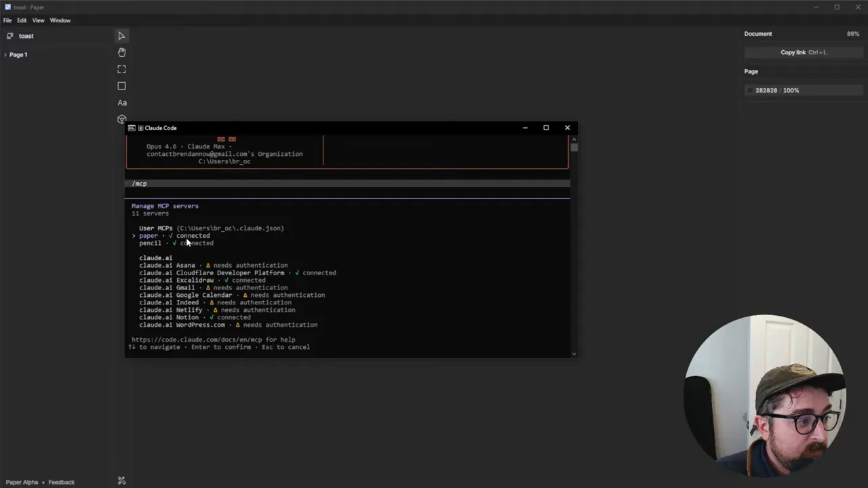The image size is (868, 488).
Task: Click the Claude Code scrollbar up arrow
Action: coord(574,139)
